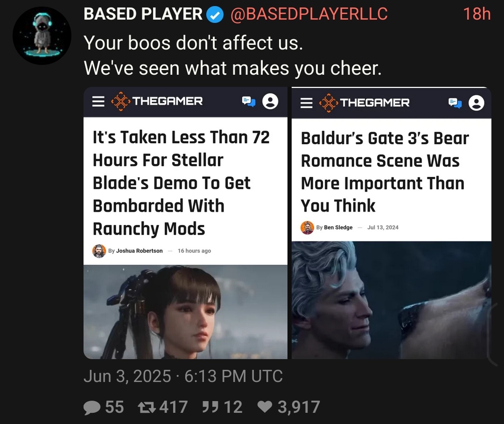Open comments chat icon in right article header

click(x=455, y=103)
